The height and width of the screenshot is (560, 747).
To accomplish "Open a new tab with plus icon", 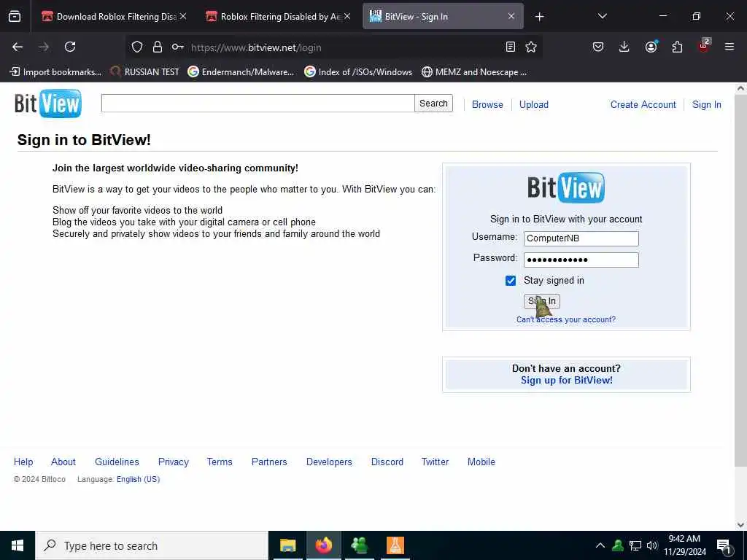I will click(539, 17).
